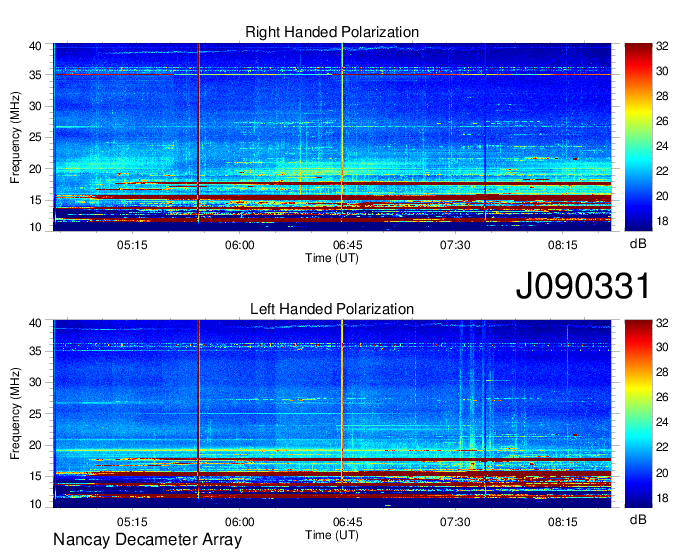Click the 40 MHz tick of Left Handed plot

(x=36, y=323)
